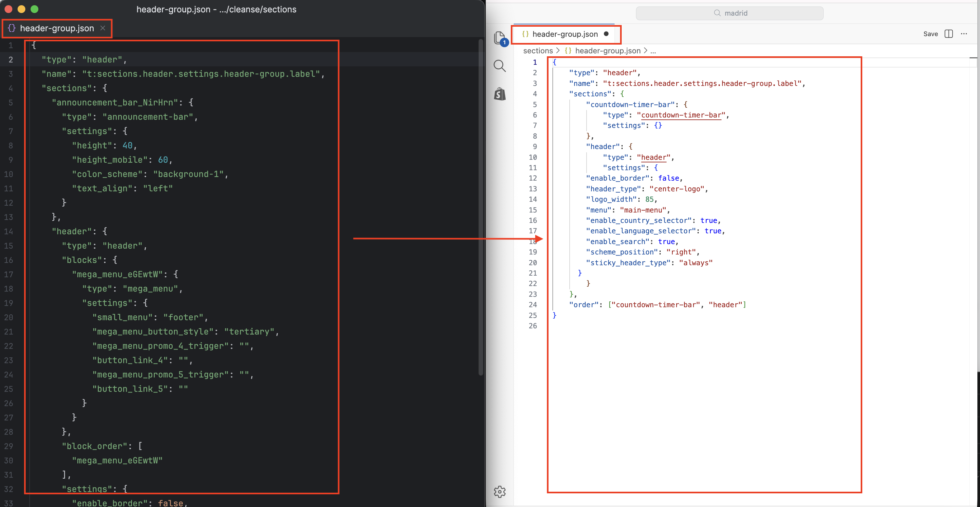Click "small_menu" key in left editor

coord(123,318)
